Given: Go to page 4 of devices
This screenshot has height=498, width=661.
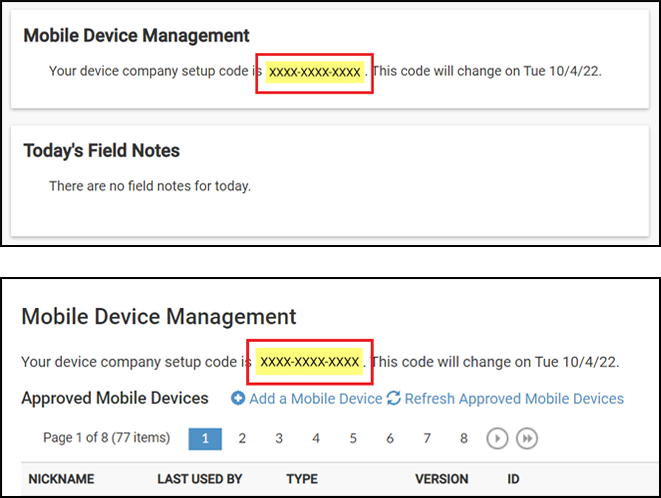Looking at the screenshot, I should click(316, 439).
